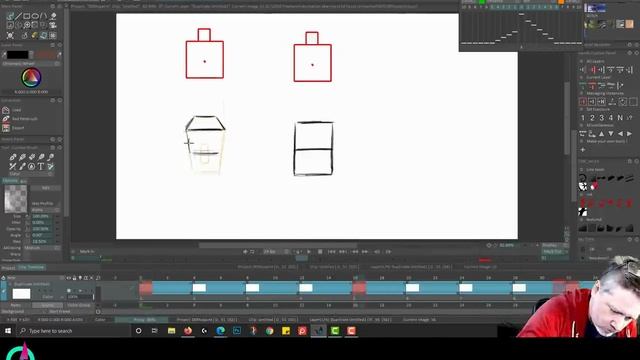Select the Options tab in tool panel
Viewport: 640px width, 360px height.
10,180
